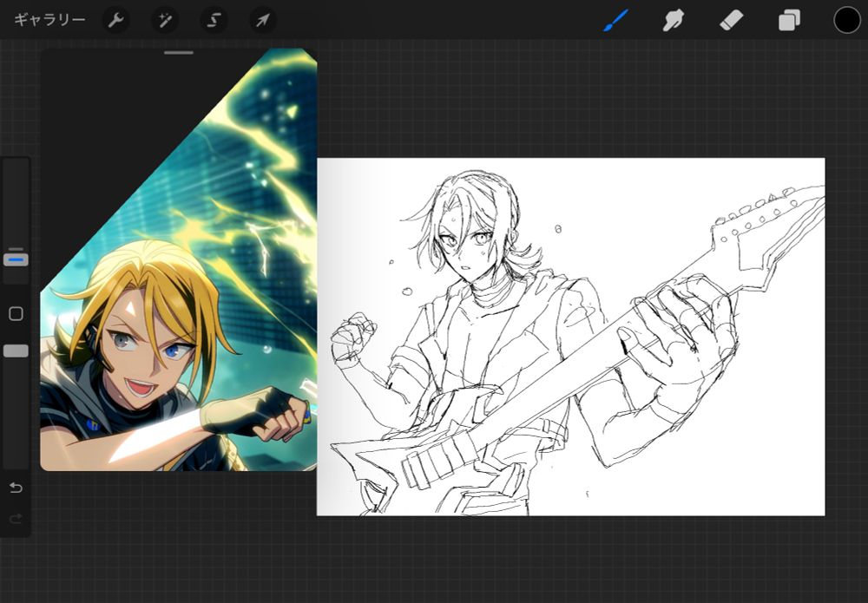
Task: Return to the ギャラリー gallery
Action: [49, 21]
